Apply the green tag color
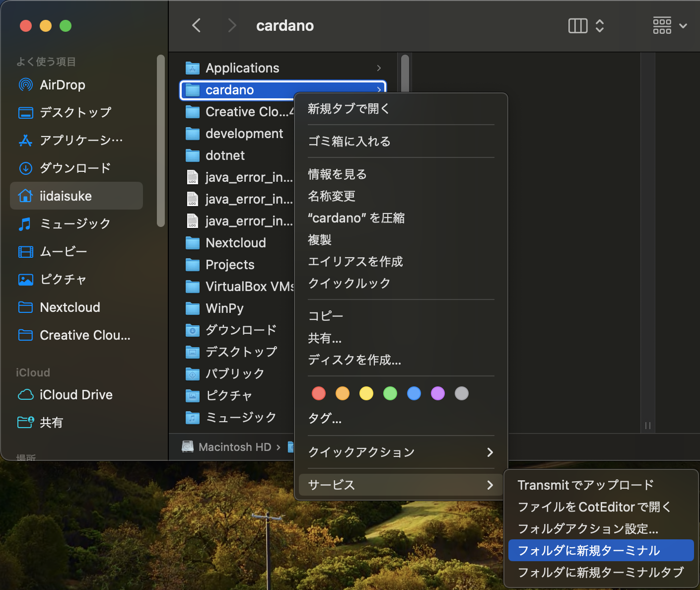The height and width of the screenshot is (590, 700). click(x=390, y=394)
